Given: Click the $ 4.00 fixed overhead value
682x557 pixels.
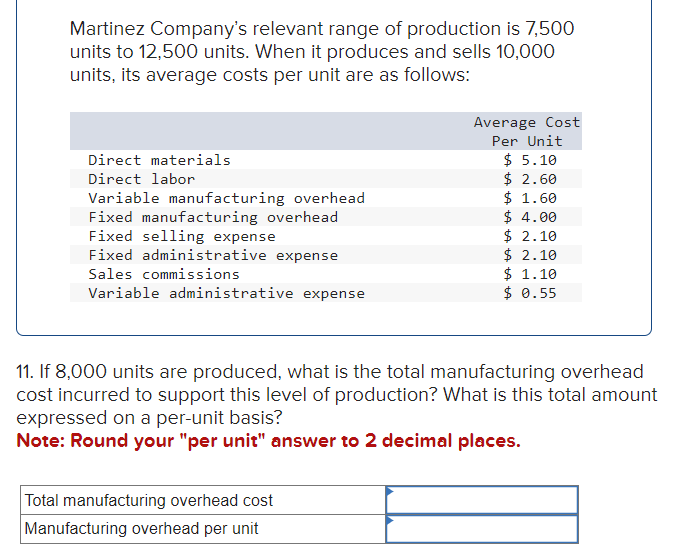Looking at the screenshot, I should 530,217.
